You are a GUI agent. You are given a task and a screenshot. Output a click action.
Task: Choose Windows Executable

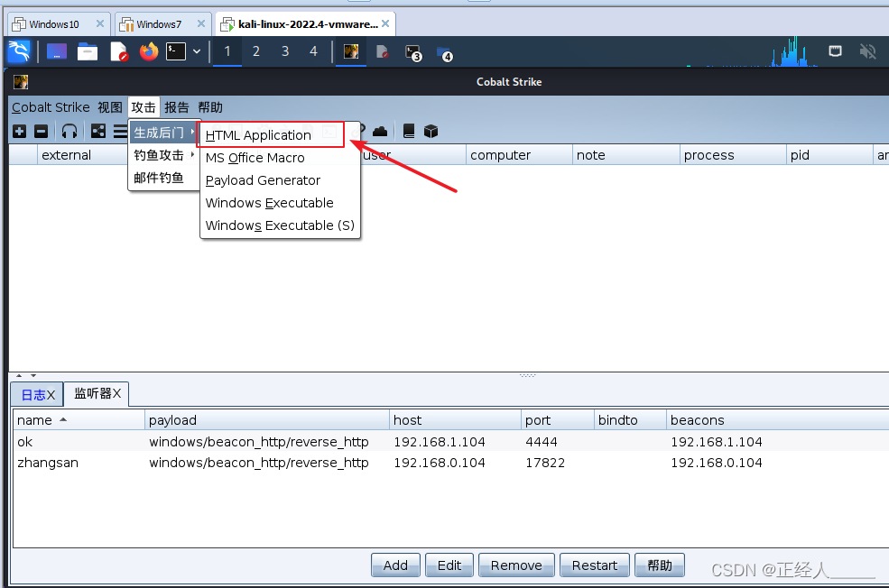(280, 203)
